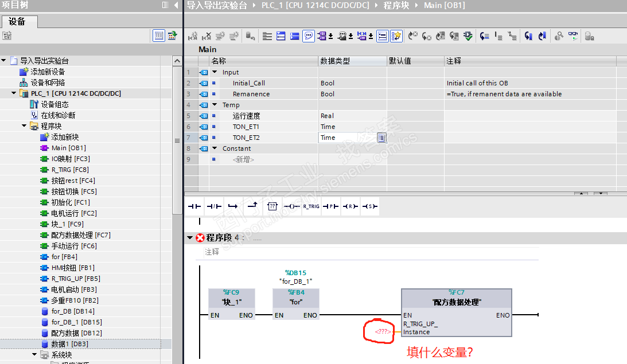
Task: Toggle the network comments display icon
Action: coord(382,36)
